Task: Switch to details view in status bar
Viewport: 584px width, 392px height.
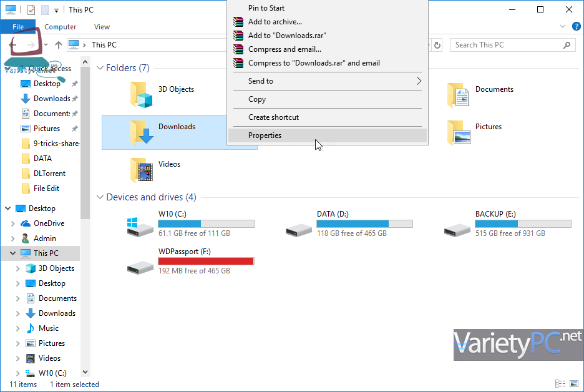Action: click(559, 384)
